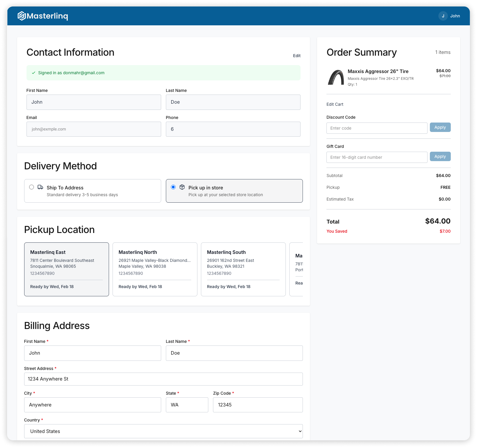Click the truck icon beside Ship To Address
This screenshot has height=448, width=477.
tap(39, 187)
